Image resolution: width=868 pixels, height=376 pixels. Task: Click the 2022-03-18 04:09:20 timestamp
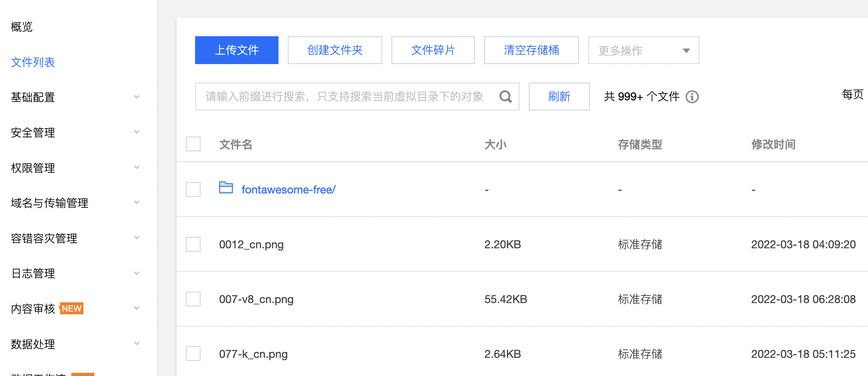coord(804,244)
